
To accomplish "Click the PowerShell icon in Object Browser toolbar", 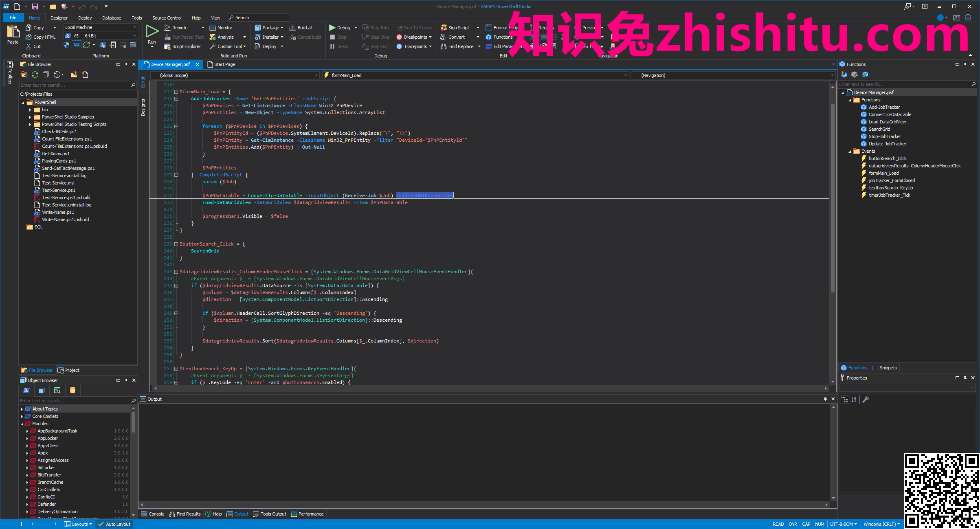I will click(26, 390).
